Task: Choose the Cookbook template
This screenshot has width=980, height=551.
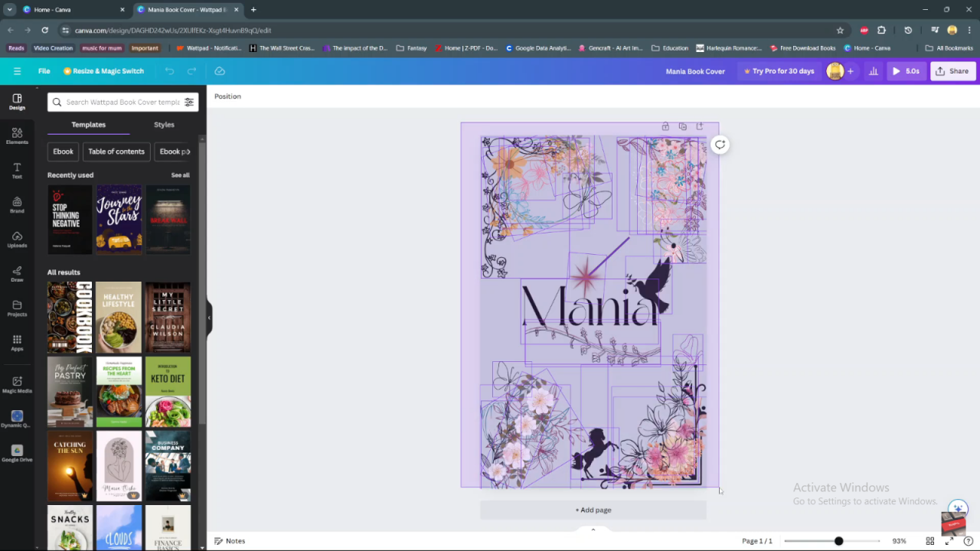Action: (x=70, y=317)
